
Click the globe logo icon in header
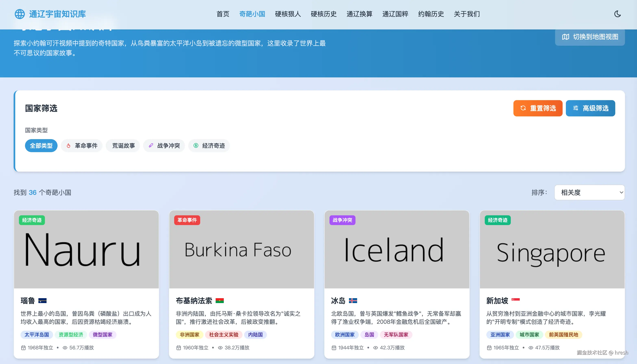pyautogui.click(x=20, y=14)
